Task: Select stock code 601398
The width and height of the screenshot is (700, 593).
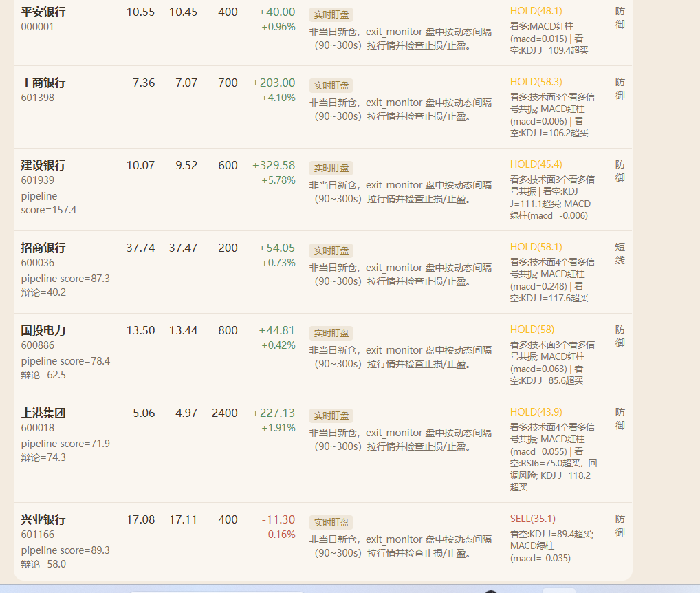Action: 38,98
